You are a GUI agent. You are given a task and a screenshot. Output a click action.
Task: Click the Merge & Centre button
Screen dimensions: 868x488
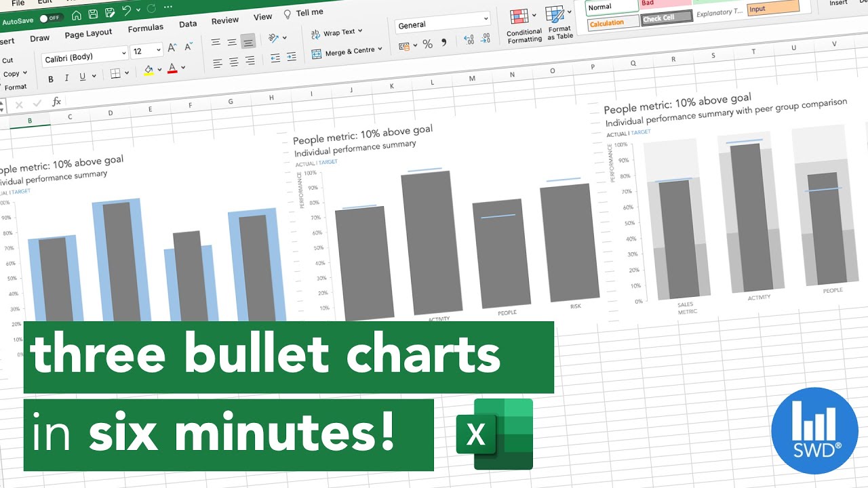[x=347, y=52]
